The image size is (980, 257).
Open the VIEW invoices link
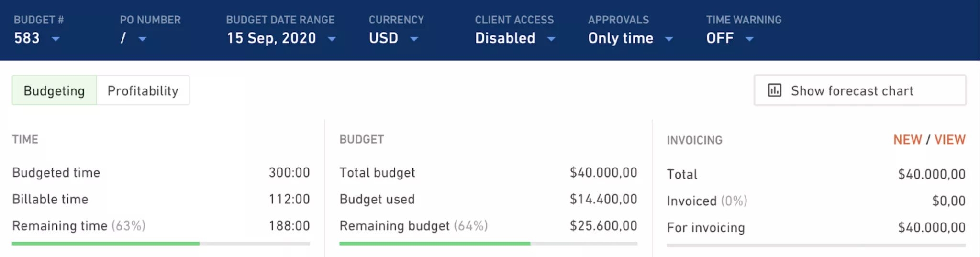[x=950, y=140]
